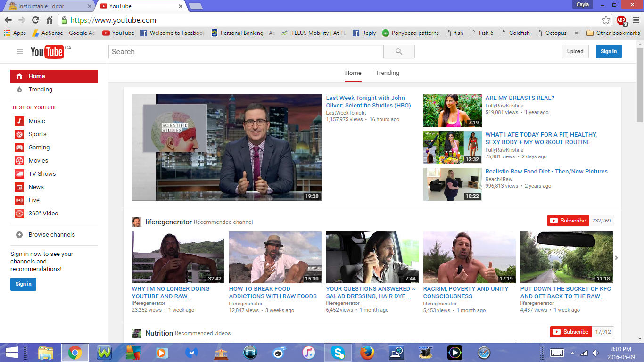Open the 7:44 salad dressing video thumbnail
This screenshot has height=362, width=644.
click(x=372, y=257)
